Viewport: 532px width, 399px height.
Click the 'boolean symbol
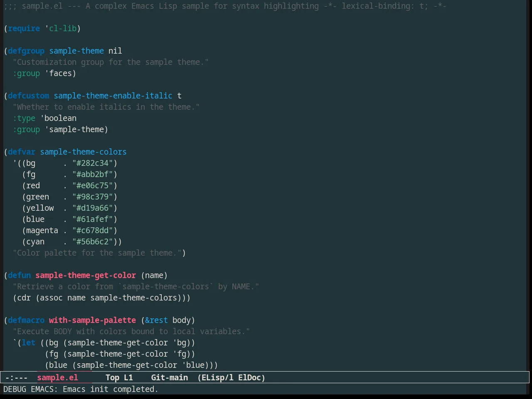point(58,118)
